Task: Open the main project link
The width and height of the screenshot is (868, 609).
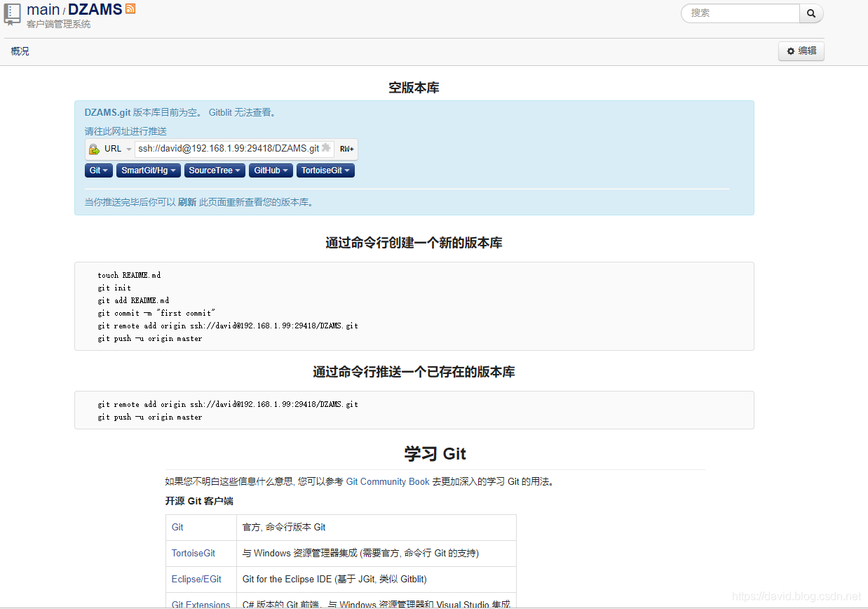Action: pyautogui.click(x=43, y=10)
